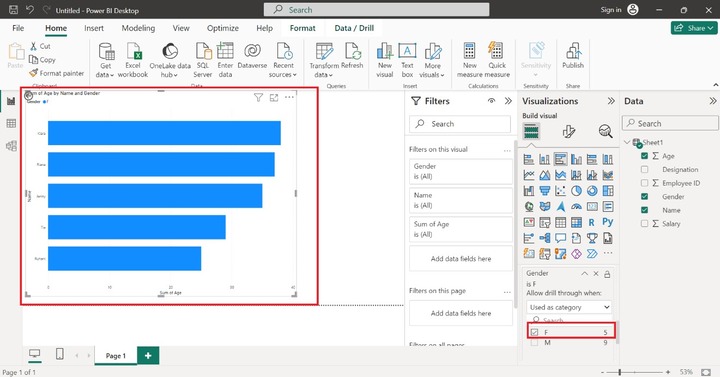
Task: Collapse the Filters pane
Action: (x=508, y=101)
